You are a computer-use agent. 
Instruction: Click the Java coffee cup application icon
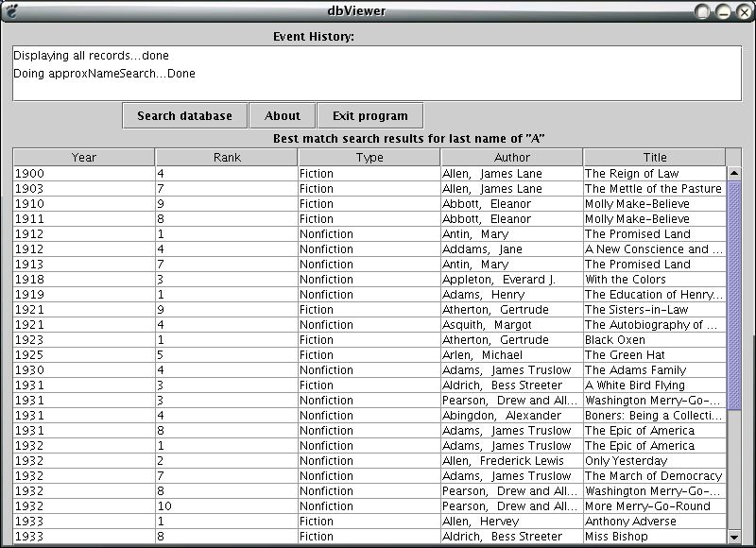11,10
